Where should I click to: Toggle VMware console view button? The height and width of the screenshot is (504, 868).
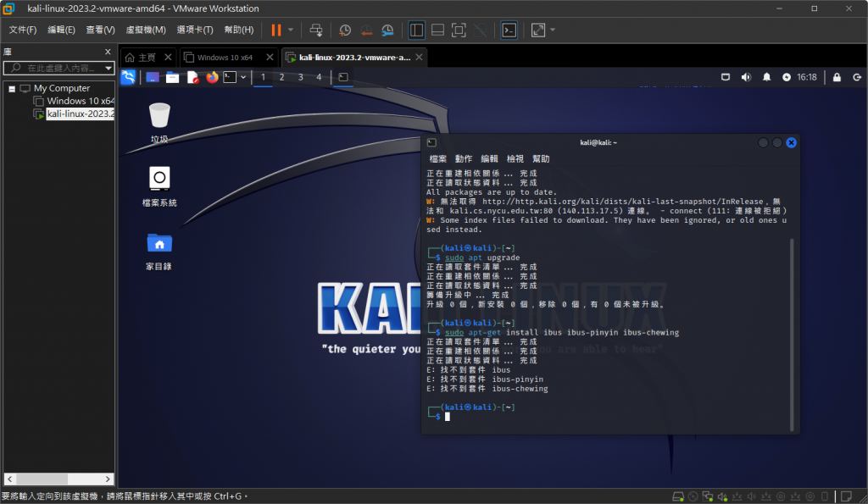click(x=509, y=30)
